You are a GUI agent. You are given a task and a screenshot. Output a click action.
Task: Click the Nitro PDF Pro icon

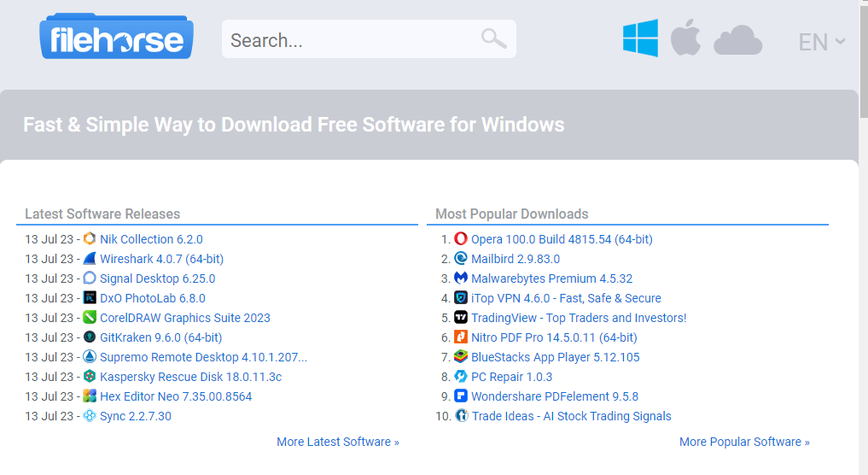tap(461, 337)
